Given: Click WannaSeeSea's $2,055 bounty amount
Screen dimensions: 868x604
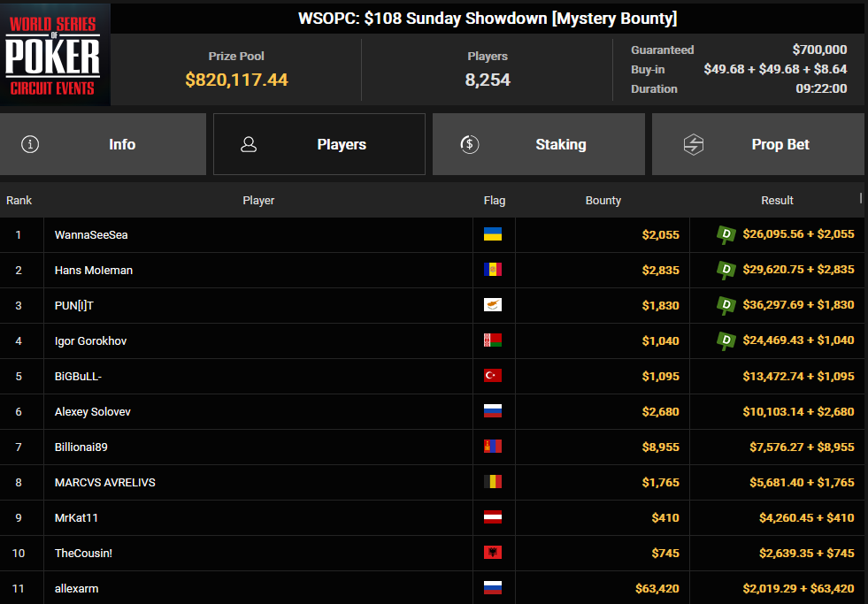Looking at the screenshot, I should [660, 234].
